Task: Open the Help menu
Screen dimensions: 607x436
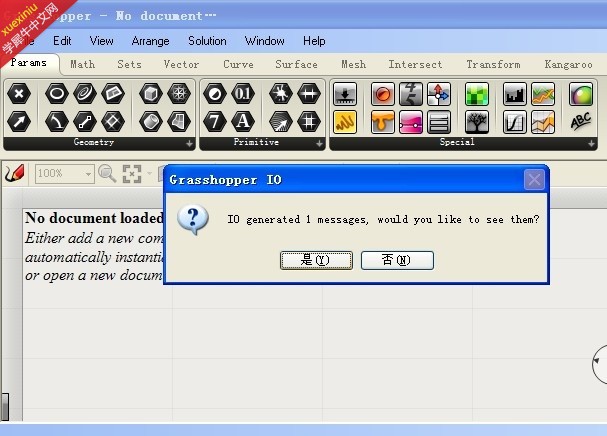Action: coord(314,41)
